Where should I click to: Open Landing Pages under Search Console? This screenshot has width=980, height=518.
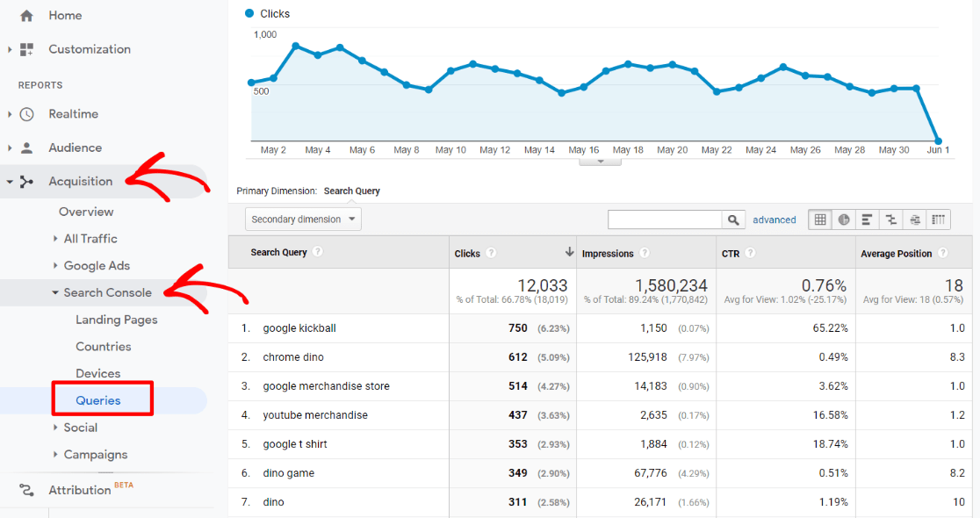click(116, 320)
